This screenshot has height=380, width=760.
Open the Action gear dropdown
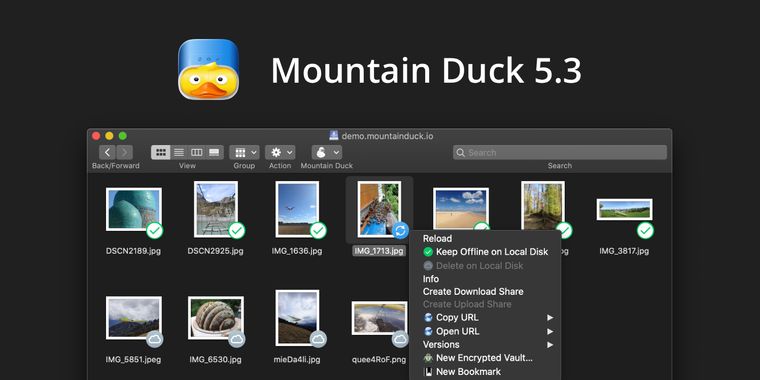pos(280,153)
